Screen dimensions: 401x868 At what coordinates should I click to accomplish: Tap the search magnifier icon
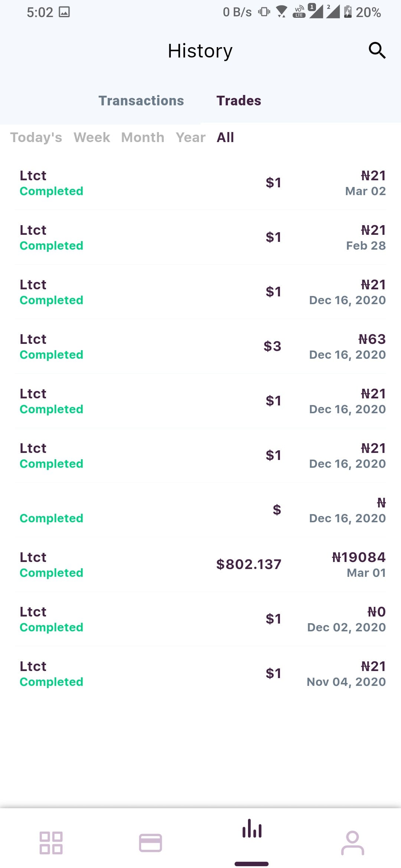click(x=377, y=50)
